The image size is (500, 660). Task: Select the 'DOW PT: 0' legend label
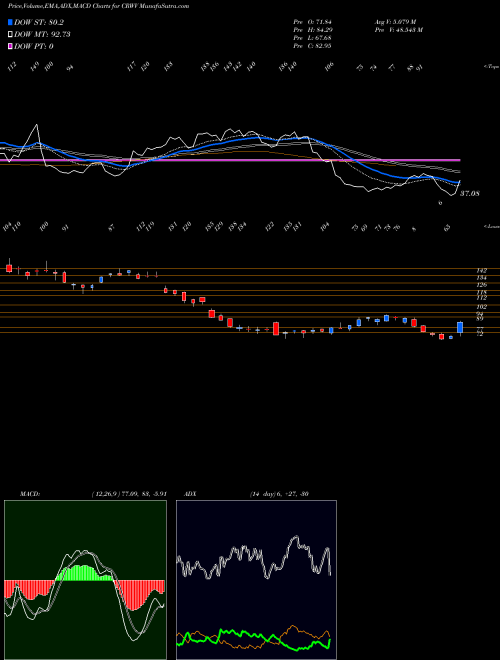click(x=34, y=46)
